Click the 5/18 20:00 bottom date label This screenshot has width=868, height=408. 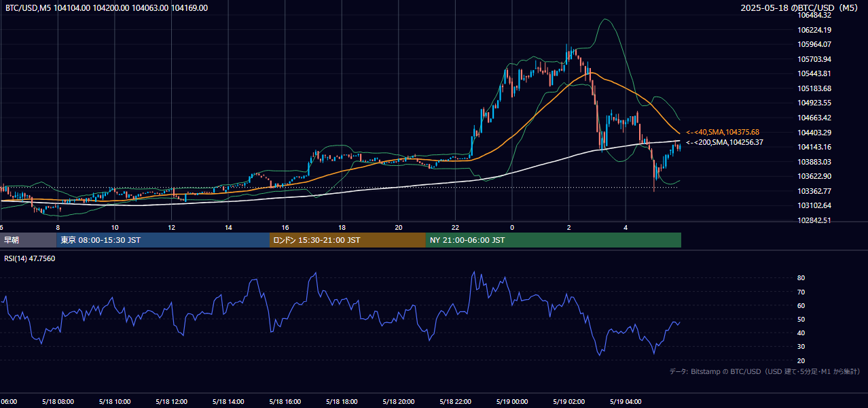coord(398,401)
